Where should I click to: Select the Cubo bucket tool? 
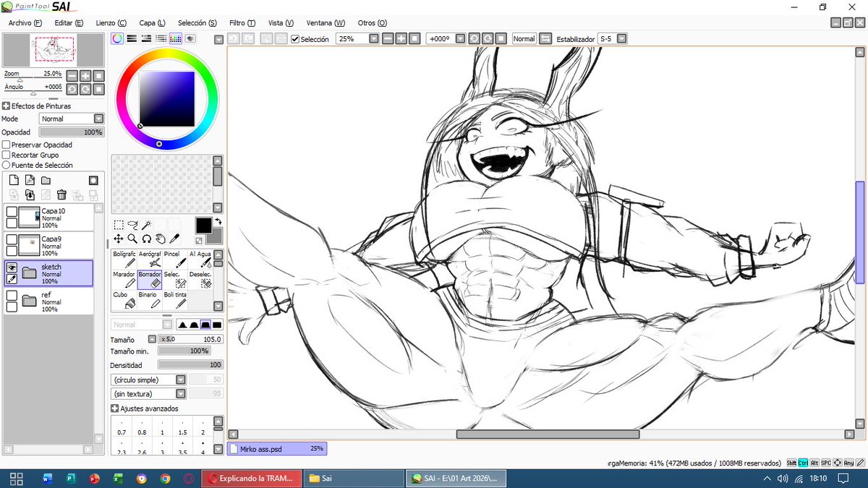(x=124, y=299)
